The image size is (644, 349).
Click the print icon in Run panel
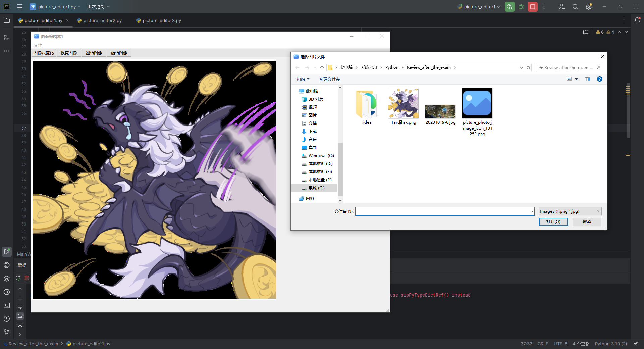point(20,325)
